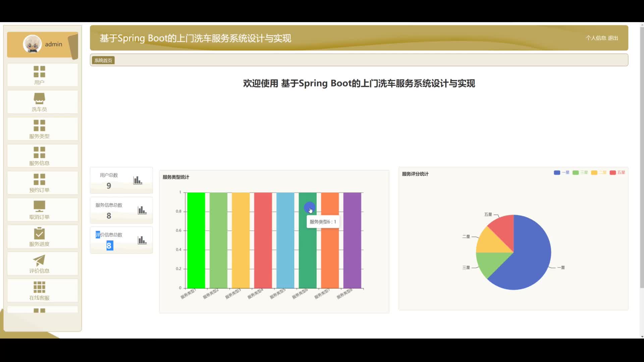Open the 用户 menu icon in the sidebar
Viewport: 644px width, 362px height.
39,71
